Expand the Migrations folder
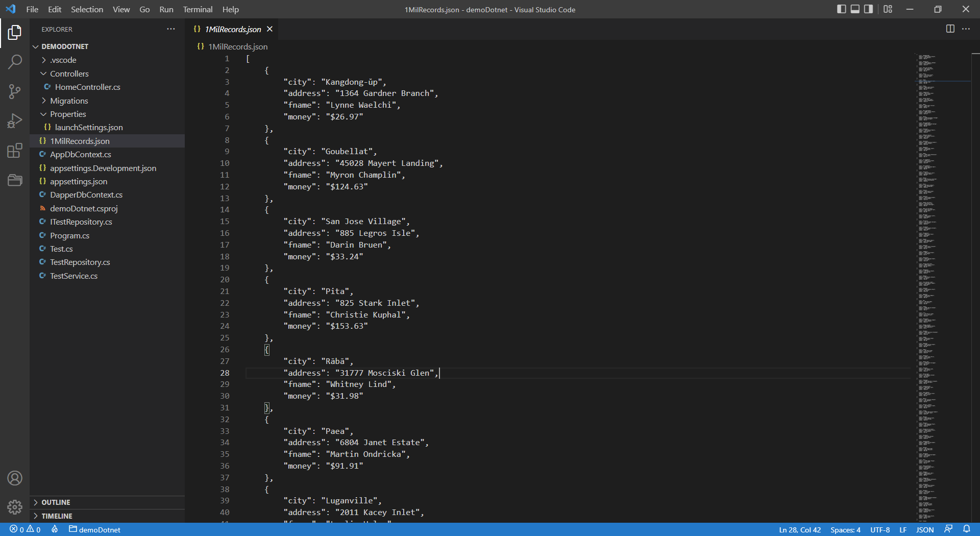This screenshot has height=536, width=980. pyautogui.click(x=70, y=101)
